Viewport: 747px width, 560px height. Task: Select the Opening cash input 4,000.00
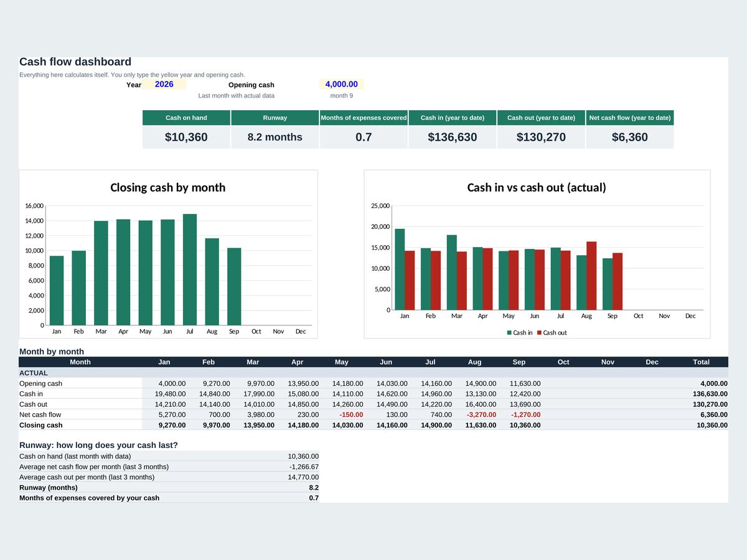[341, 84]
